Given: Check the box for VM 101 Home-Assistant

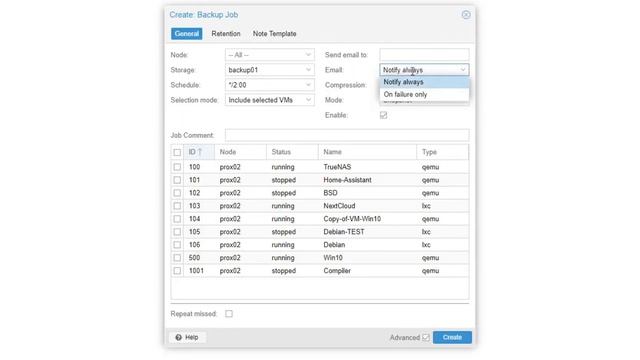Looking at the screenshot, I should coord(177,180).
